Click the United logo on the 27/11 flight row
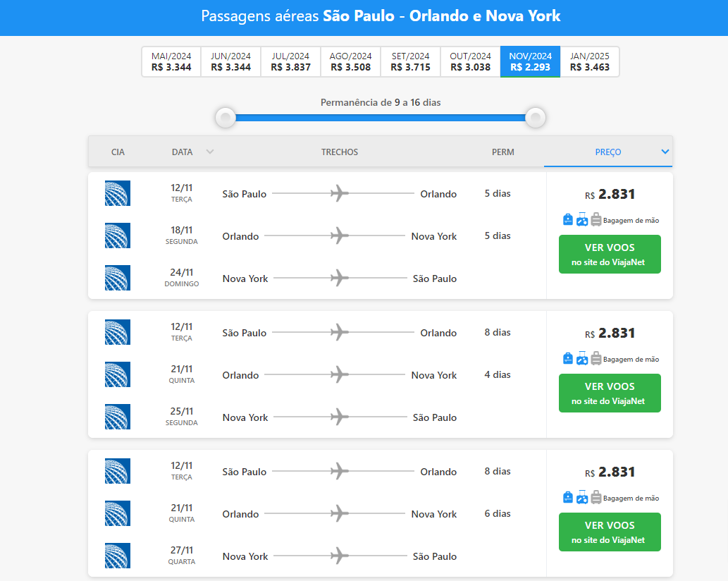The width and height of the screenshot is (728, 581). tap(117, 556)
